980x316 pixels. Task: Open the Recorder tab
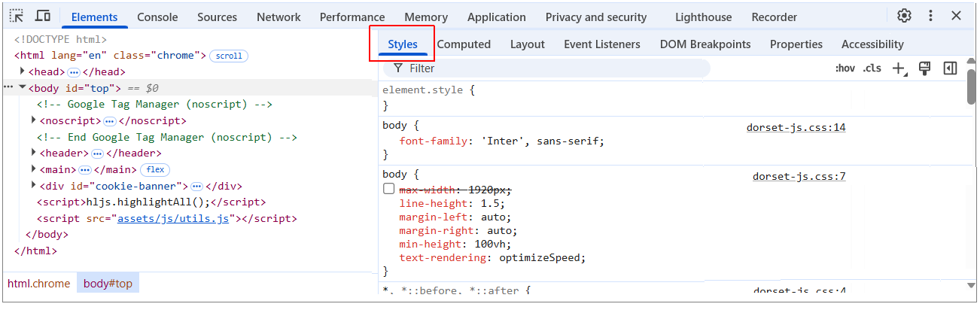click(x=774, y=17)
